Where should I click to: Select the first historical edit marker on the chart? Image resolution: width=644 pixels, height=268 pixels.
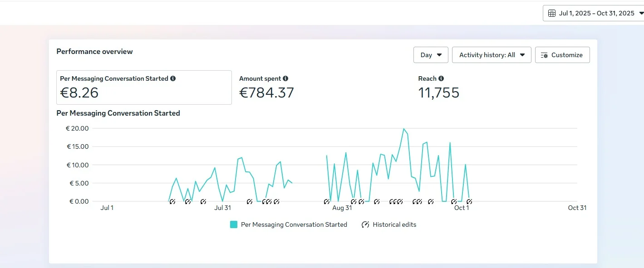(172, 202)
